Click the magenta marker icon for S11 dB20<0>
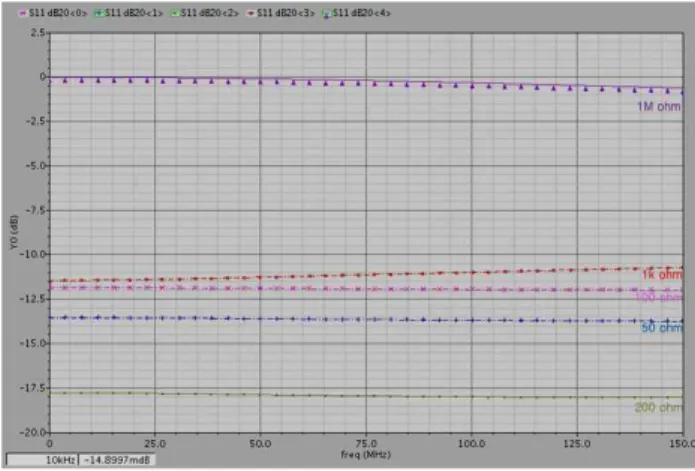The width and height of the screenshot is (695, 471). click(x=23, y=13)
